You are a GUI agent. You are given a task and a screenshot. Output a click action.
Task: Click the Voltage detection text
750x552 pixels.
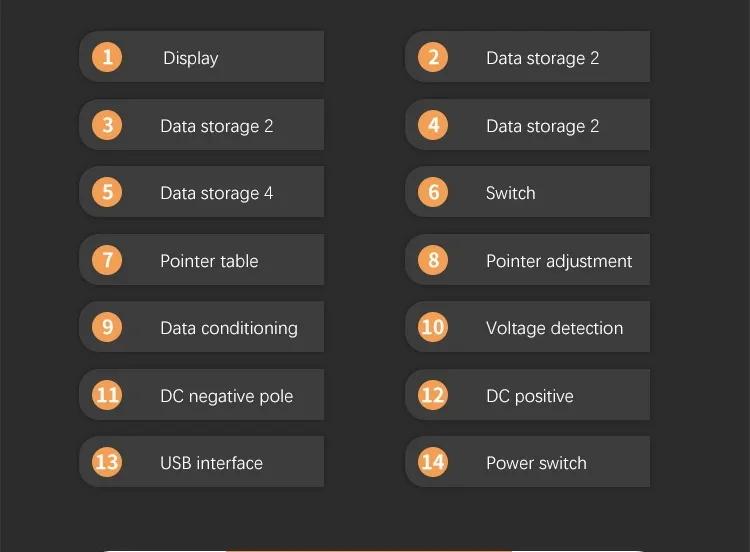click(x=554, y=328)
